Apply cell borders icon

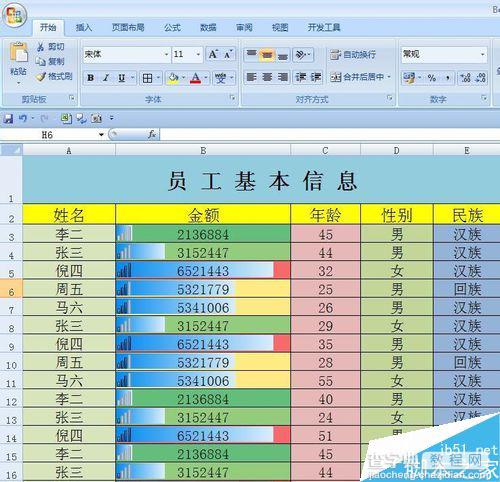(x=147, y=78)
